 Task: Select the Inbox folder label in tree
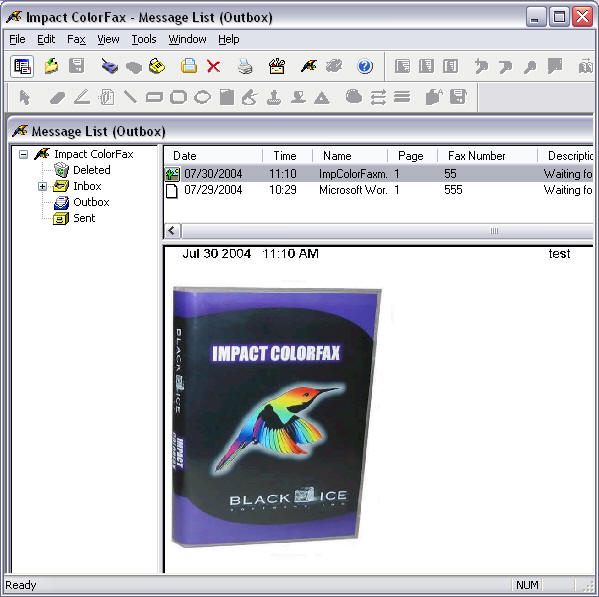[87, 186]
